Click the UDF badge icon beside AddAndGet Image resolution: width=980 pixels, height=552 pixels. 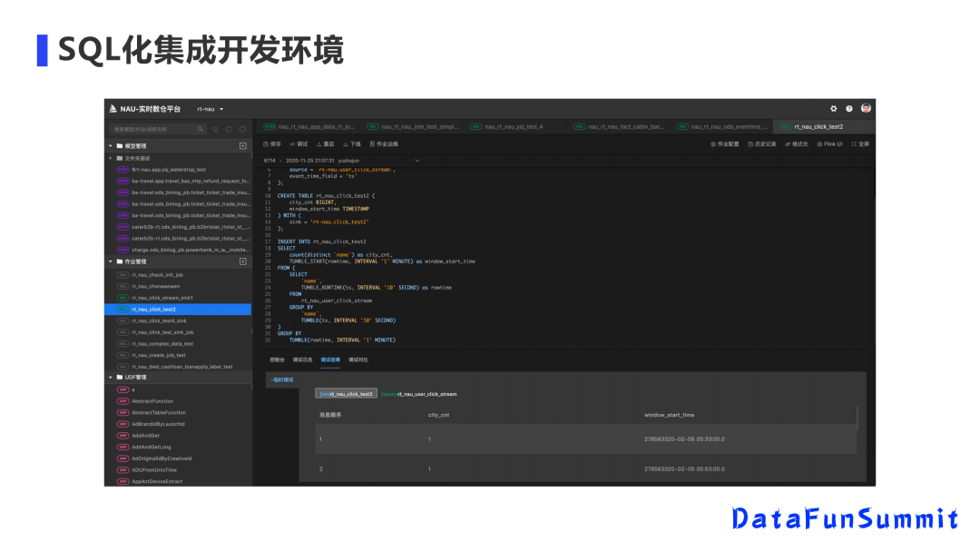[123, 436]
